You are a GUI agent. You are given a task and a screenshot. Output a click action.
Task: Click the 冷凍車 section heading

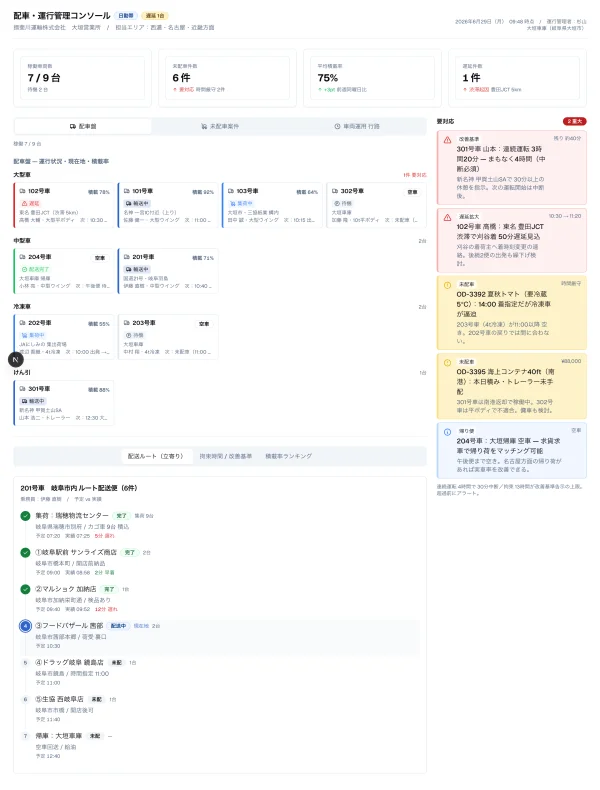22,306
